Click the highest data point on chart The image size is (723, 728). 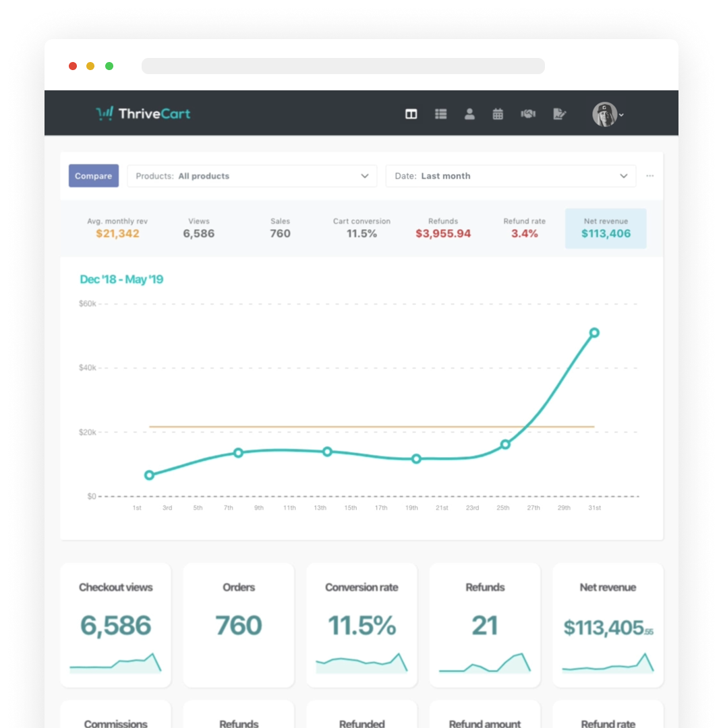click(594, 332)
